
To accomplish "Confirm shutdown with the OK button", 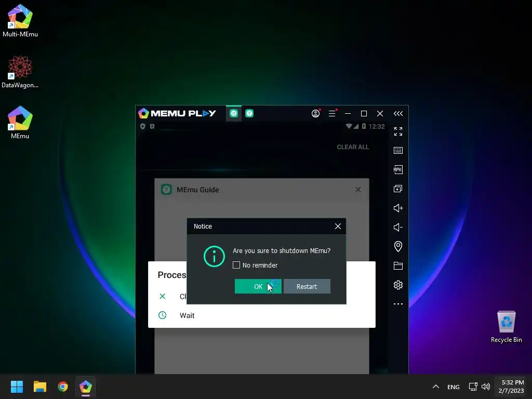I will tap(258, 286).
